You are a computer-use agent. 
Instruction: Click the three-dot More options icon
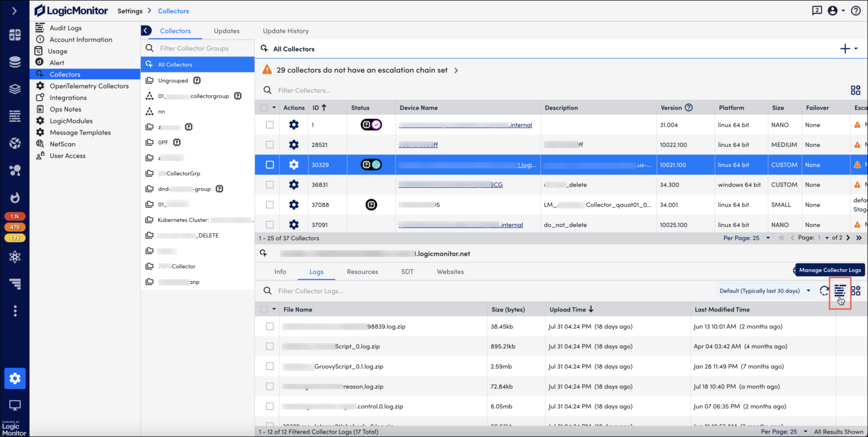tap(15, 311)
